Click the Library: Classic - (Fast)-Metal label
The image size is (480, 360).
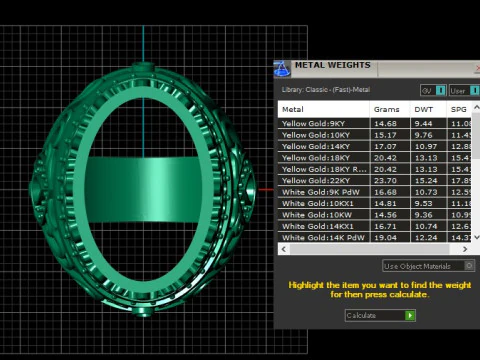click(326, 89)
